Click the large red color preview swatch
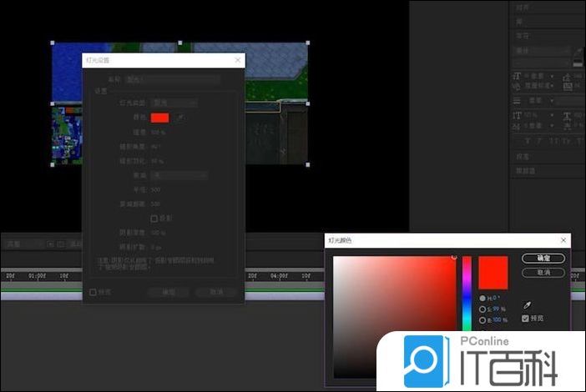The height and width of the screenshot is (392, 586). tap(493, 273)
